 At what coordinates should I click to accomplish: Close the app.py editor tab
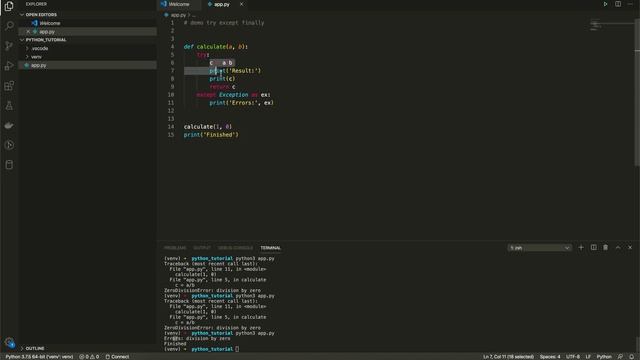pyautogui.click(x=241, y=4)
